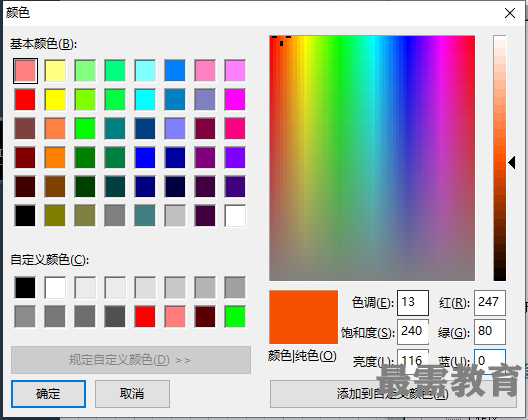Click 添加到自定义颜色 button
Screen dimensions: 528x420
(x=393, y=394)
